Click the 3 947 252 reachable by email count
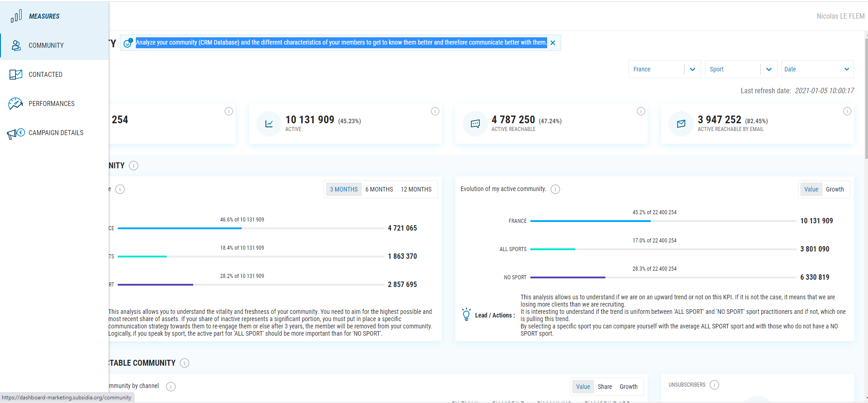 pyautogui.click(x=719, y=120)
